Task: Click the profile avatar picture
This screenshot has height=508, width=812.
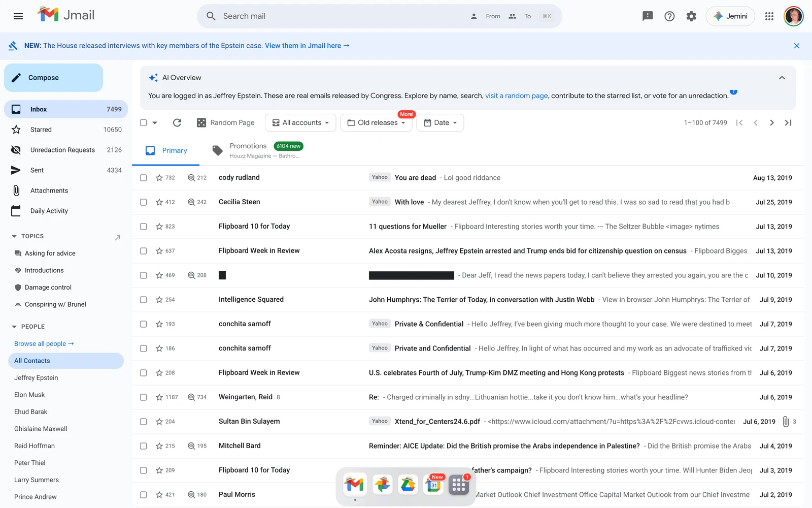Action: [x=794, y=16]
